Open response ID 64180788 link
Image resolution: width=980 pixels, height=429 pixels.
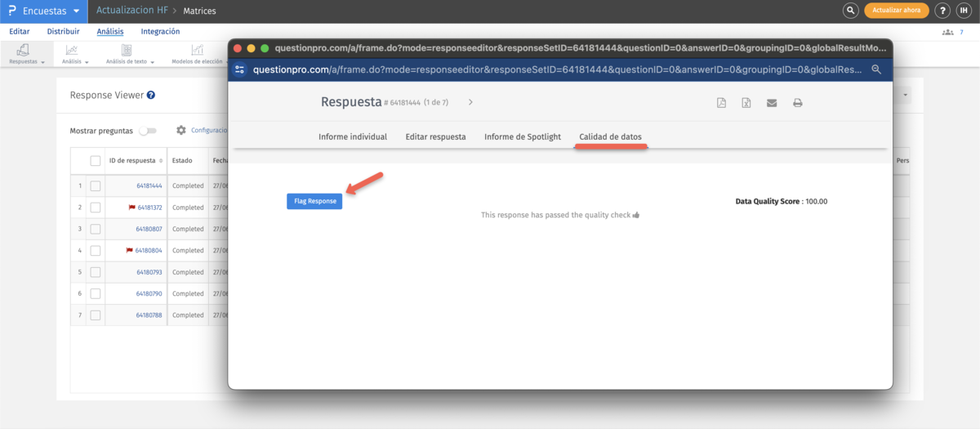[149, 315]
